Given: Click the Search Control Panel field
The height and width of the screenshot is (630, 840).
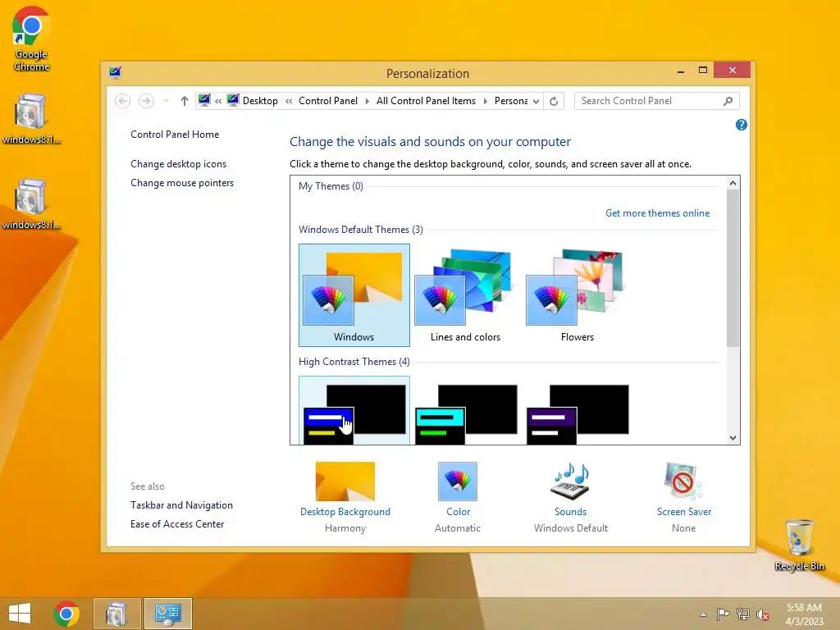Looking at the screenshot, I should click(657, 101).
